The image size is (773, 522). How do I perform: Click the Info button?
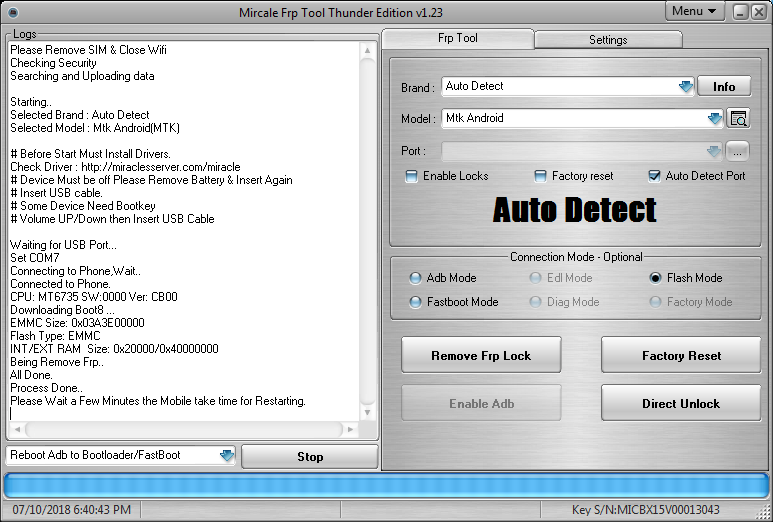[724, 87]
